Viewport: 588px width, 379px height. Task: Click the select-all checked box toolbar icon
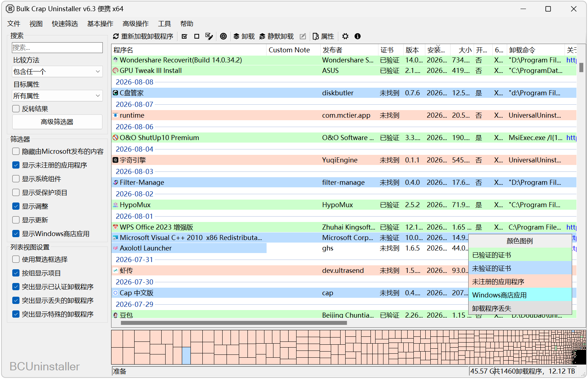(185, 36)
